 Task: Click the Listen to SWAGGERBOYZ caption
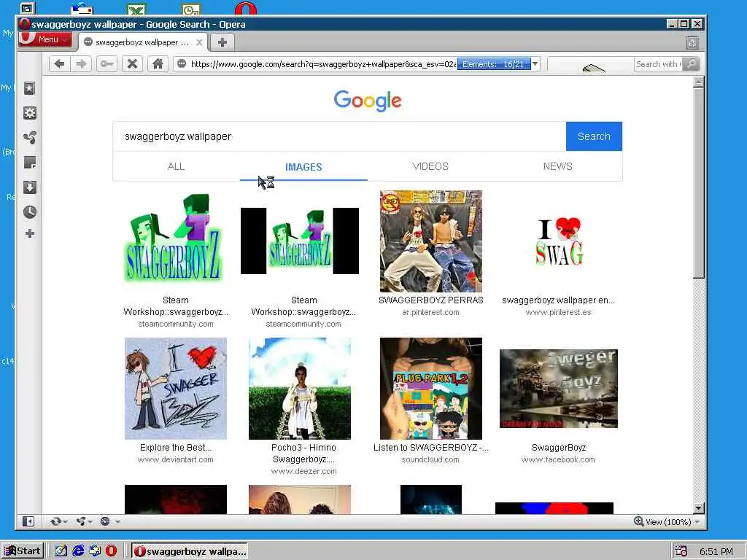[x=430, y=448]
